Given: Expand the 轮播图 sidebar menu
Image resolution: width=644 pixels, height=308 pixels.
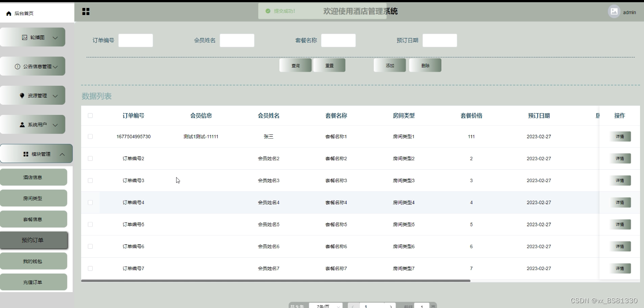Looking at the screenshot, I should [x=33, y=38].
